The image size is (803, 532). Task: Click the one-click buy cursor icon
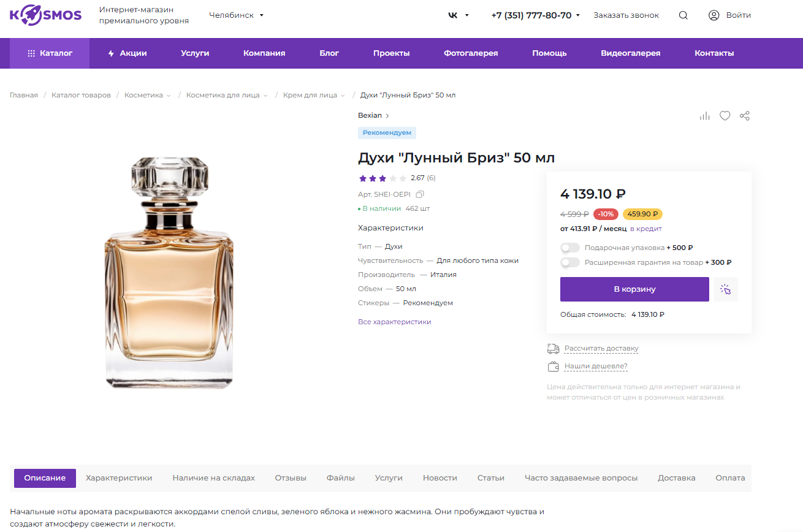pos(726,289)
